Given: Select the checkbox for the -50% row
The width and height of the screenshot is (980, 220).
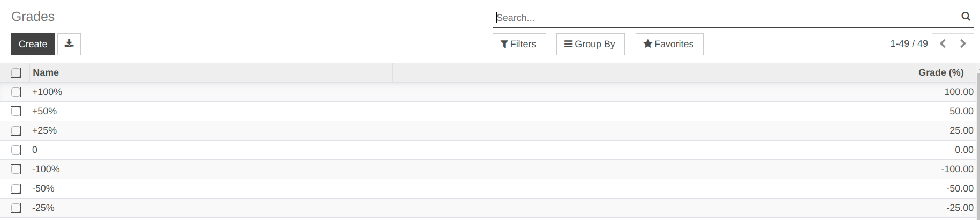Looking at the screenshot, I should point(16,188).
